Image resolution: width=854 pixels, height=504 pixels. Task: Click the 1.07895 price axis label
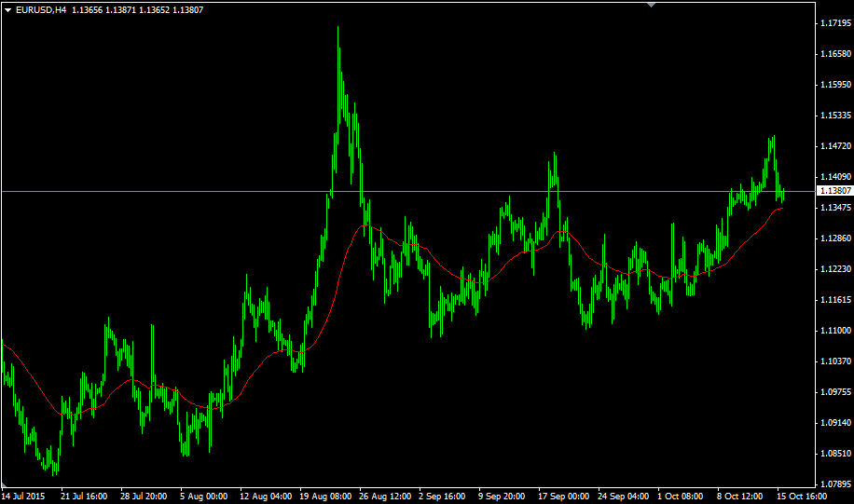click(835, 484)
